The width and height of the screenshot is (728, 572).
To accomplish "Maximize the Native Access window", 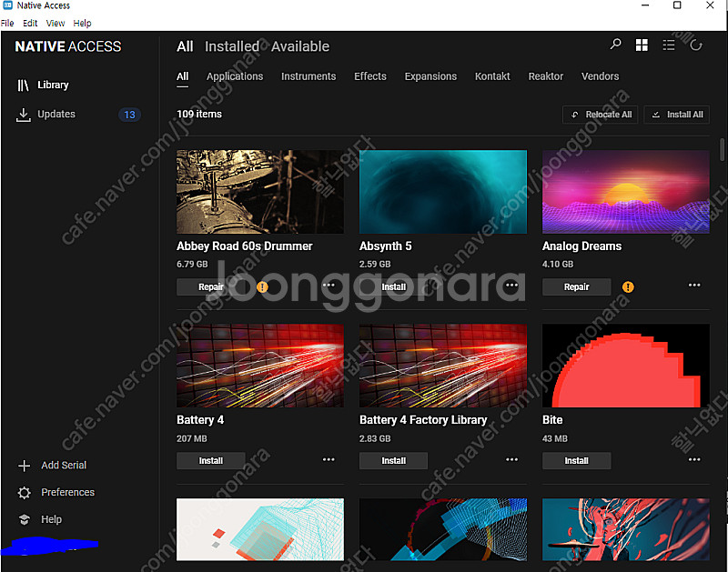I will click(x=677, y=5).
